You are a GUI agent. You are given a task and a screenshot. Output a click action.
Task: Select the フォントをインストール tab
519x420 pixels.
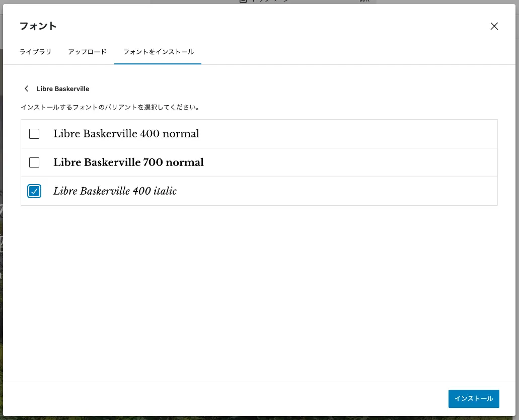point(158,52)
